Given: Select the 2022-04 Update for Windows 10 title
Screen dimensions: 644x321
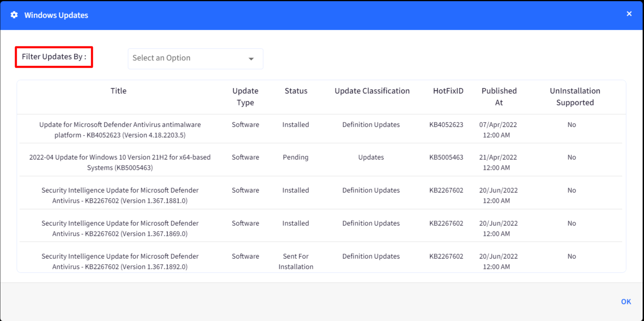Looking at the screenshot, I should 120,163.
